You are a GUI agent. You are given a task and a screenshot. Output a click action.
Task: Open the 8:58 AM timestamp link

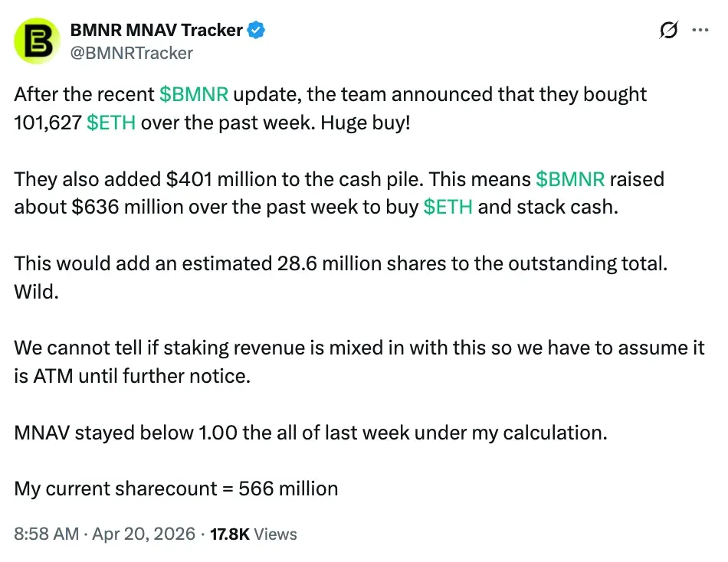pyautogui.click(x=46, y=534)
